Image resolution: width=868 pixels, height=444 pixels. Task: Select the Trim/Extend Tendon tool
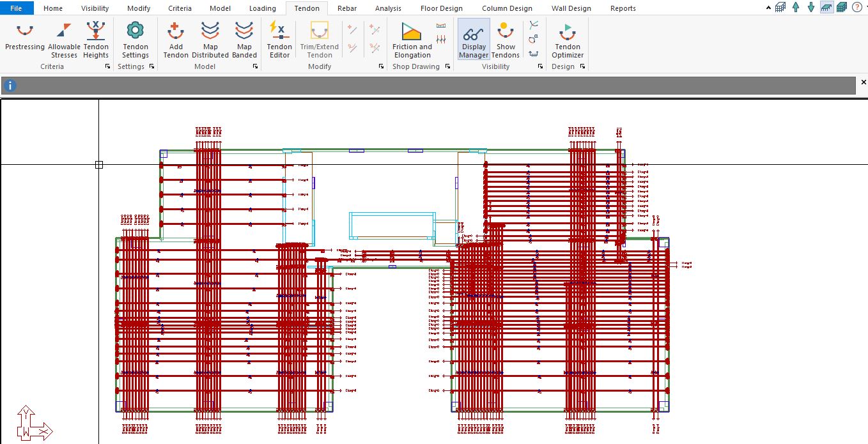(319, 38)
